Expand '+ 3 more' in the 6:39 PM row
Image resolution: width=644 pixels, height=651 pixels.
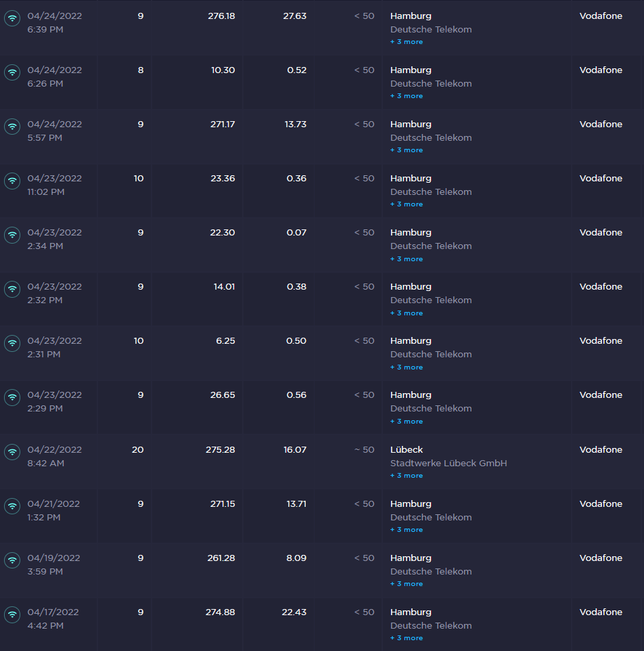click(x=407, y=42)
